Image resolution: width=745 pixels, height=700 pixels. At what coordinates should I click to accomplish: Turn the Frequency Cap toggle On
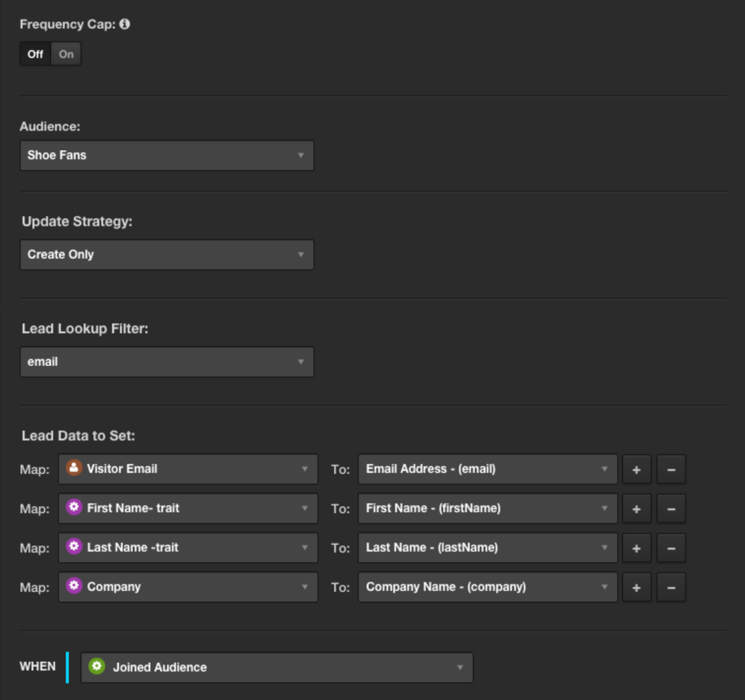click(66, 54)
